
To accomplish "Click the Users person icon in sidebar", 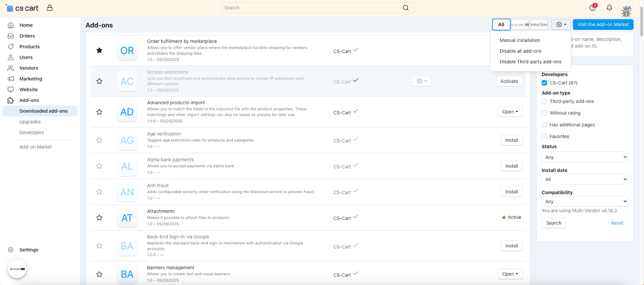I will click(x=11, y=57).
